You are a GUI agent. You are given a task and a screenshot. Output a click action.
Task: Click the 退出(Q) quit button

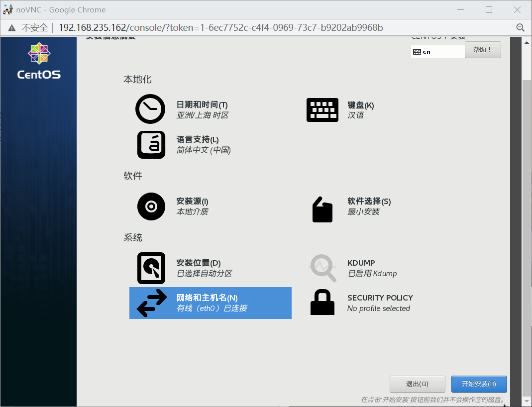(418, 384)
